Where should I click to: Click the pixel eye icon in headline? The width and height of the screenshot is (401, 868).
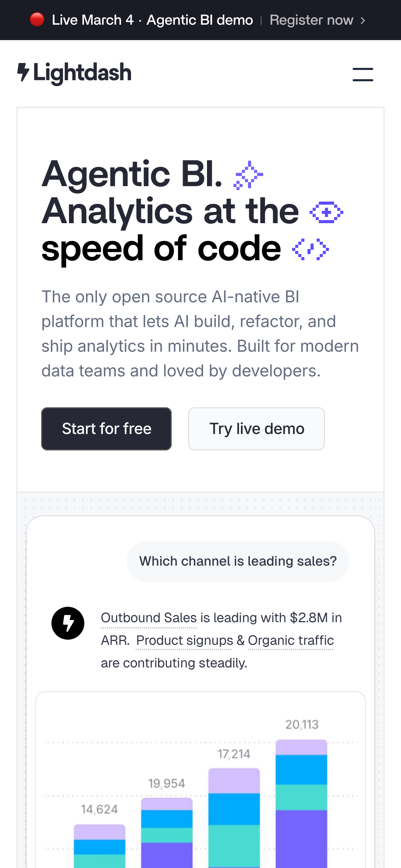pos(326,213)
